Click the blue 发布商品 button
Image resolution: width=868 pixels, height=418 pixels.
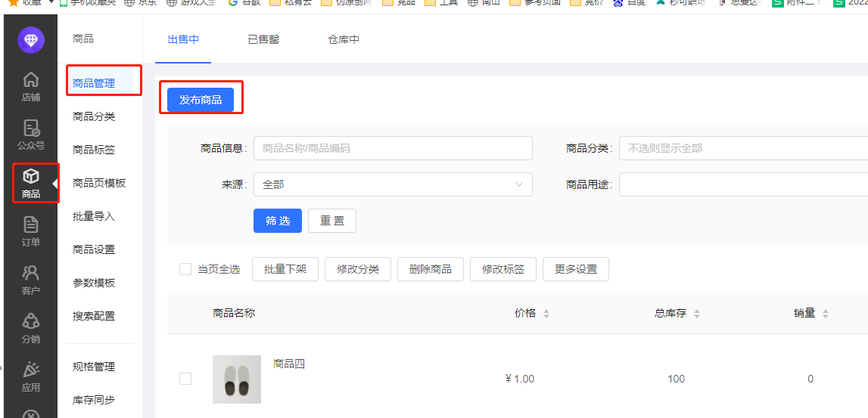201,100
